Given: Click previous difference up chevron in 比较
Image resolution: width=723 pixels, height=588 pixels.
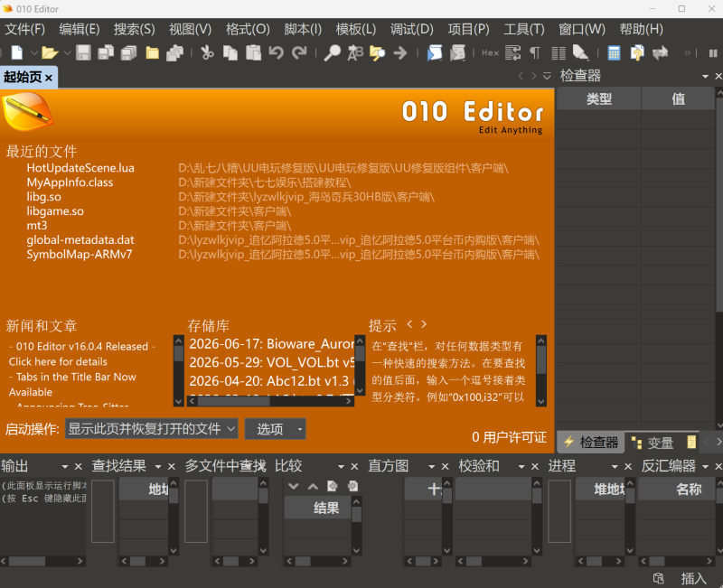Looking at the screenshot, I should 313,486.
